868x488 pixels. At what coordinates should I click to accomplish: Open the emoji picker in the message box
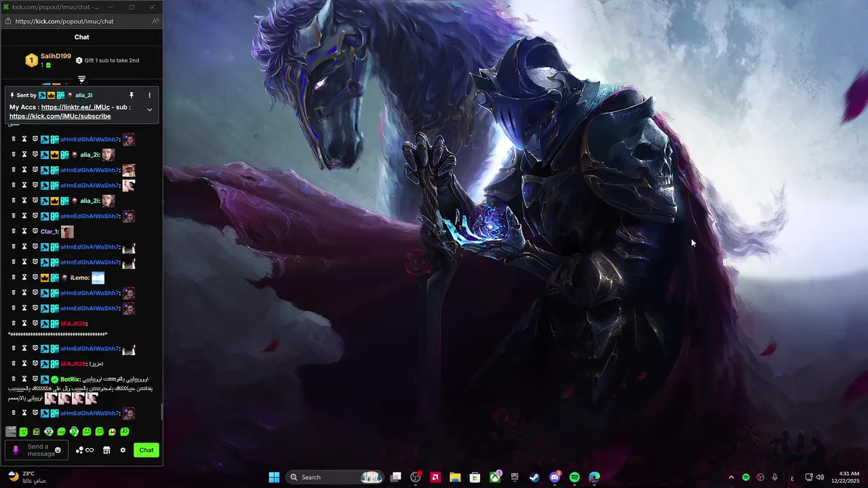pos(58,450)
